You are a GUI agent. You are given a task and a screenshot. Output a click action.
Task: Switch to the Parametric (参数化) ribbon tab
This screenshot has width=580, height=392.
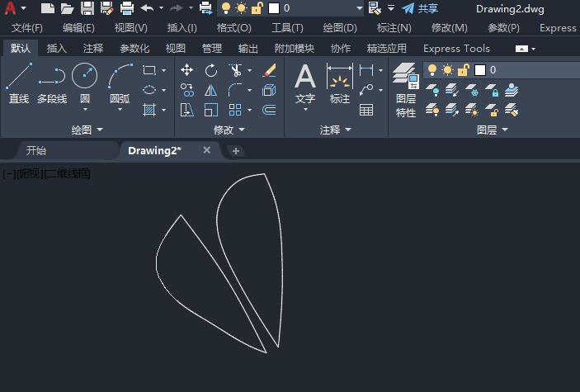[x=134, y=49]
